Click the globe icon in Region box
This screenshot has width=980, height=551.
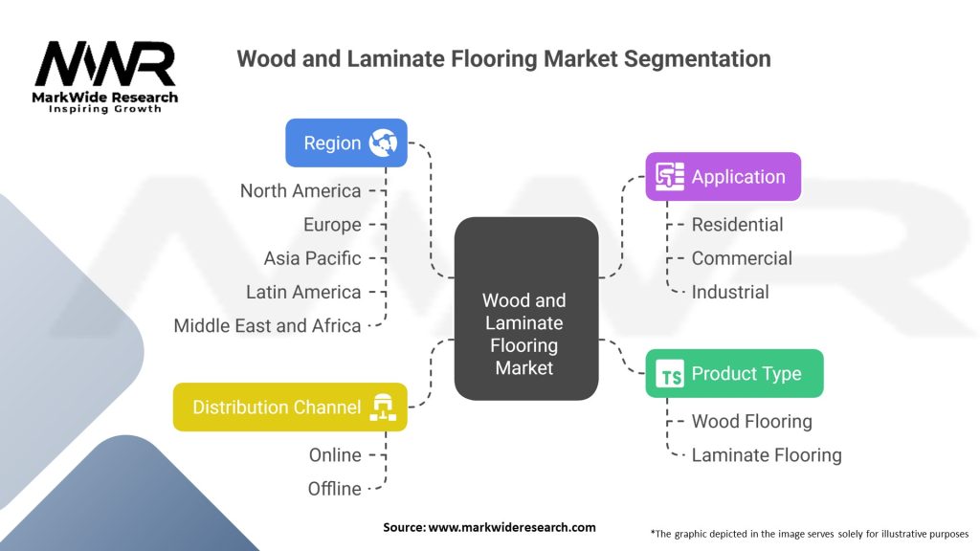pyautogui.click(x=383, y=143)
